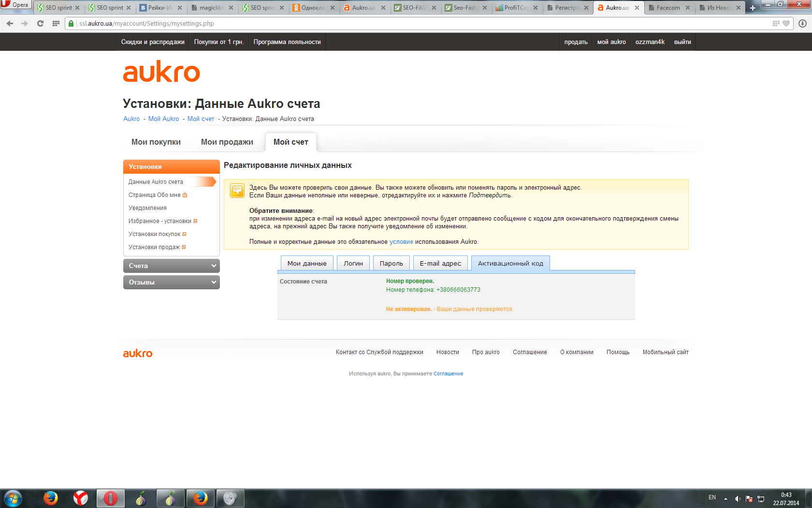Log out with the выйти link
The width and height of the screenshot is (812, 508).
(682, 42)
